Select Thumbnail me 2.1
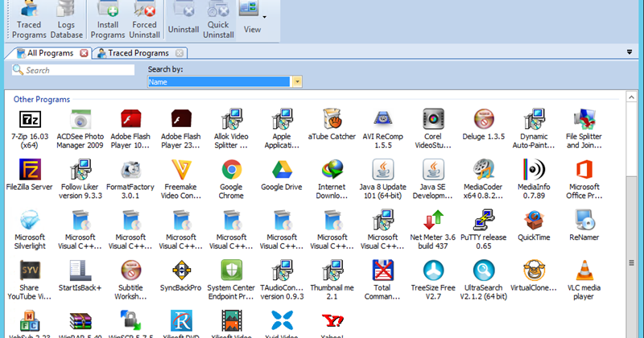This screenshot has width=644, height=338. tap(332, 280)
